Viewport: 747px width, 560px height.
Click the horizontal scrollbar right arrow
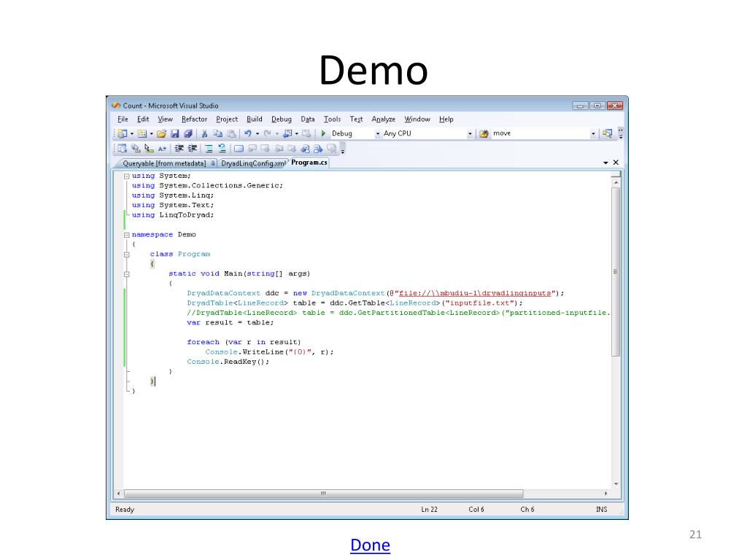click(605, 494)
